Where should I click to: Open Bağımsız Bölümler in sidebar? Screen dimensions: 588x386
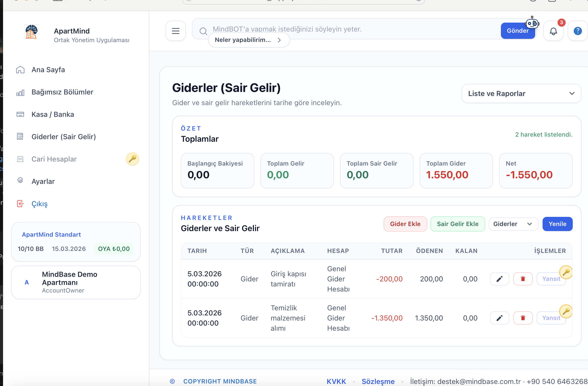pos(62,92)
